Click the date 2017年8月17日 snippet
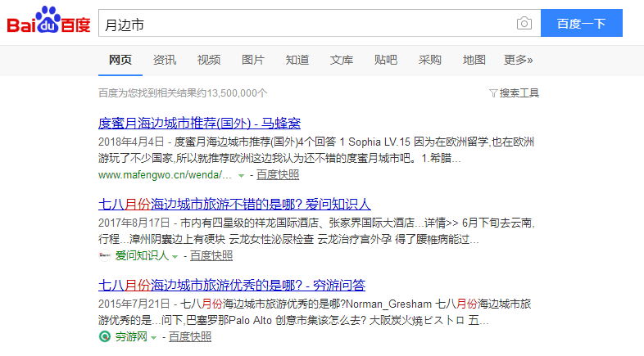 [x=134, y=223]
